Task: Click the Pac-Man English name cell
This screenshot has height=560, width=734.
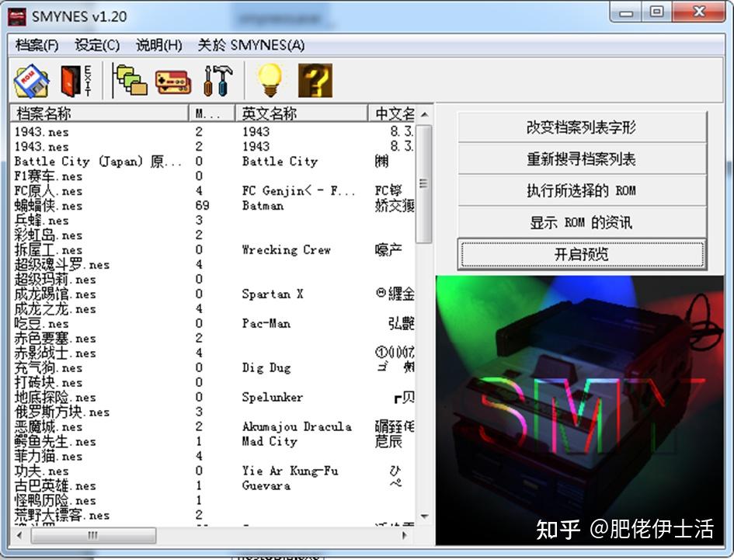Action: [x=266, y=324]
